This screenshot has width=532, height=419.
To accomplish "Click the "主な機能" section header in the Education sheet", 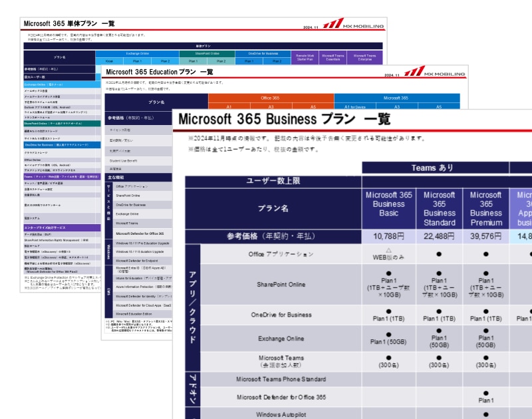I will pos(138,178).
